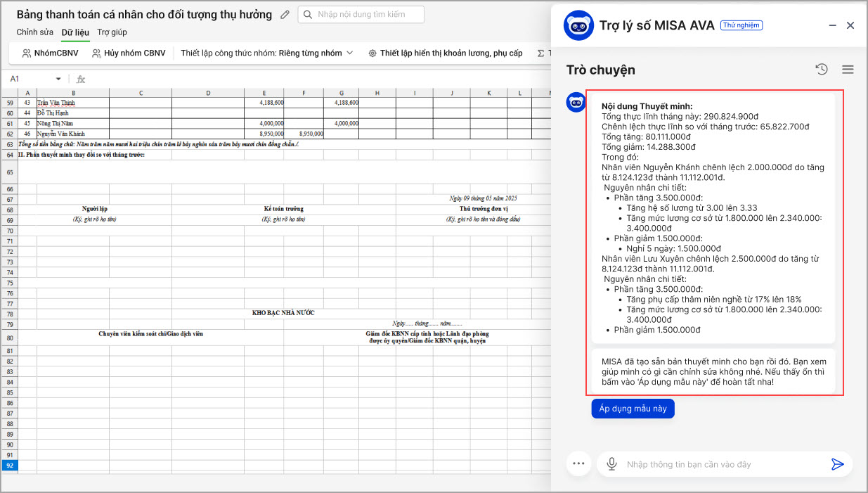Open the three-dot more options button
The image size is (868, 493).
579,463
